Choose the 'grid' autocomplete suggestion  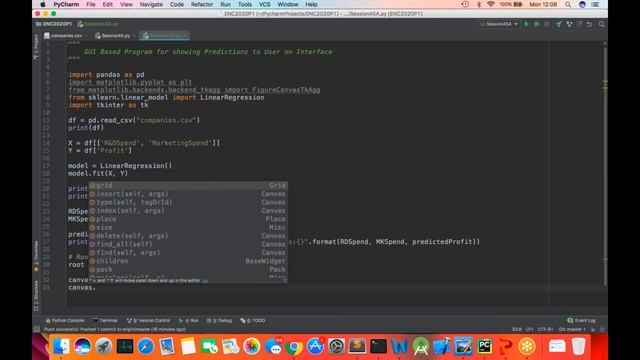coord(188,185)
